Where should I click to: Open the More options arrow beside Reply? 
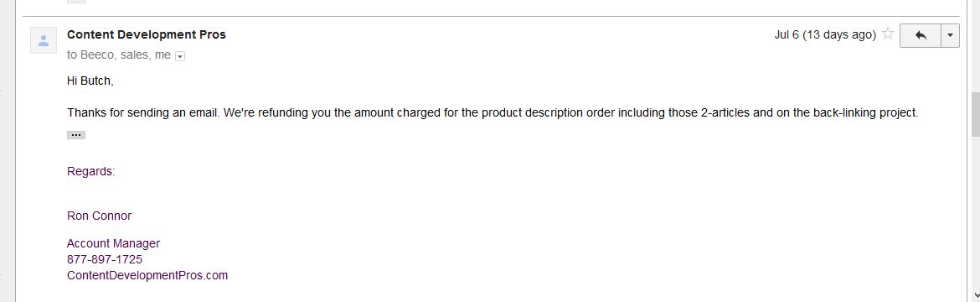950,35
